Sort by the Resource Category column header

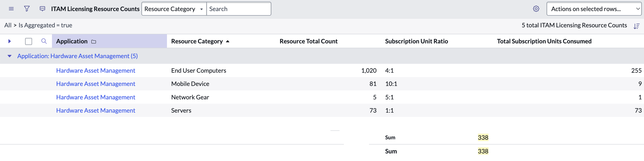pyautogui.click(x=197, y=41)
